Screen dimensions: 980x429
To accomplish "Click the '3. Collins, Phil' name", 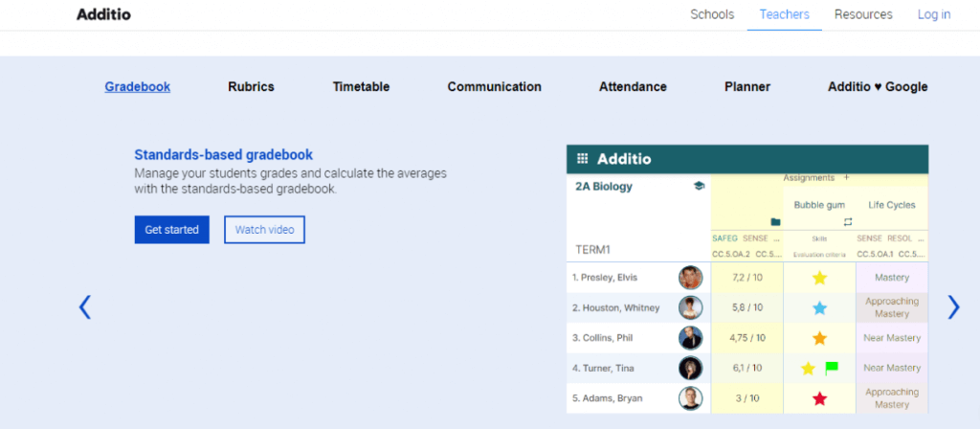I will tap(603, 338).
